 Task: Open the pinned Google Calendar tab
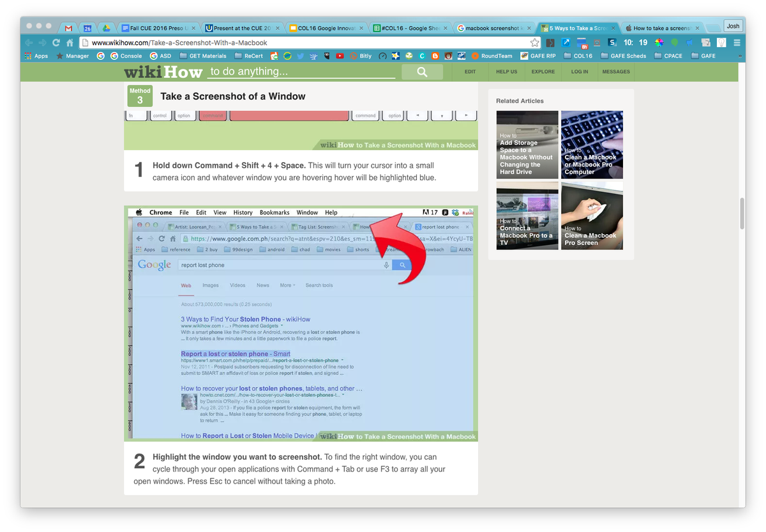click(x=87, y=28)
